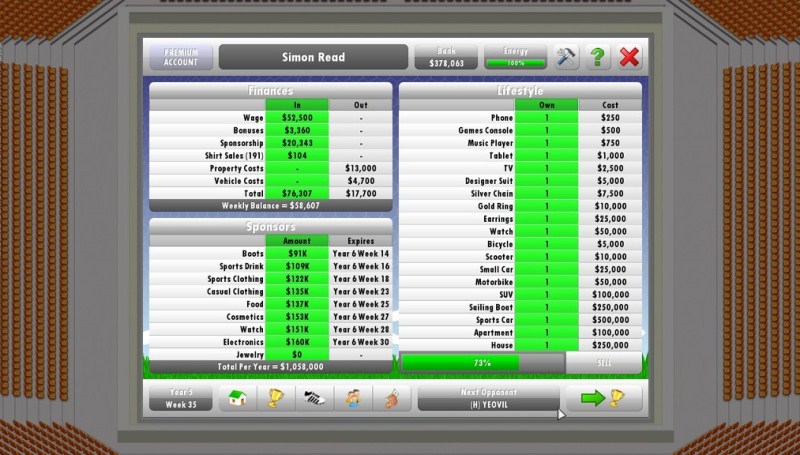Select the Sports Car owned cell
Screen dimensions: 800x455
(546, 319)
